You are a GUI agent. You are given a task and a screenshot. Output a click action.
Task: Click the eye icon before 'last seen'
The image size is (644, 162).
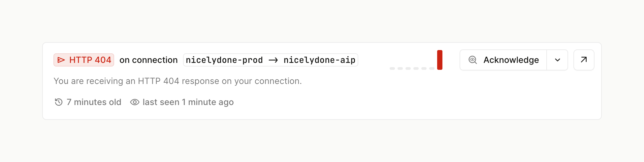tap(135, 102)
